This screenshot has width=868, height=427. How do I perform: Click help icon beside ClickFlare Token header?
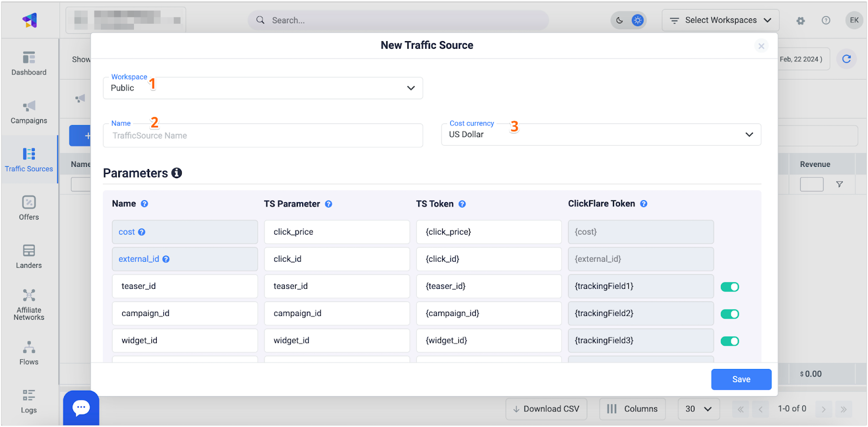[643, 204]
